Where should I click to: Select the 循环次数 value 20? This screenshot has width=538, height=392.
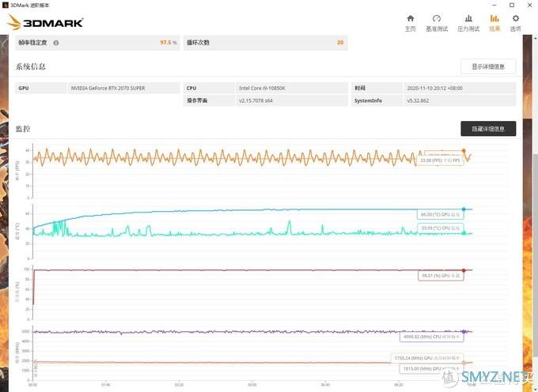340,43
